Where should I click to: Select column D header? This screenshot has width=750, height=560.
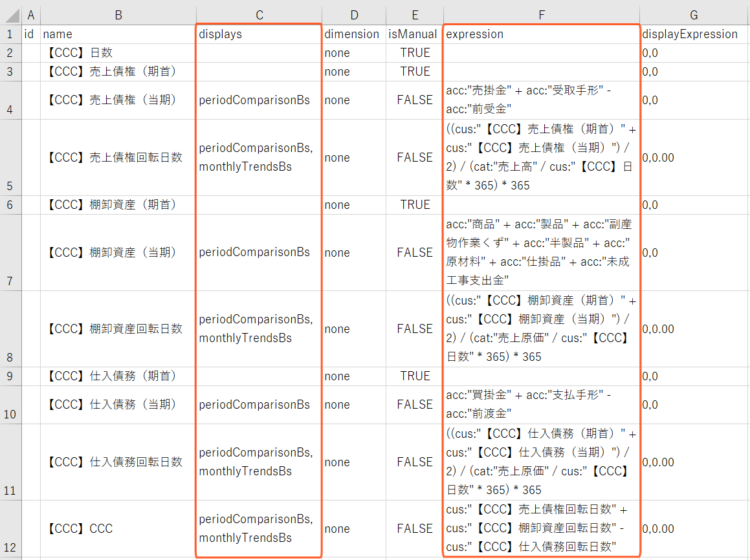point(354,16)
